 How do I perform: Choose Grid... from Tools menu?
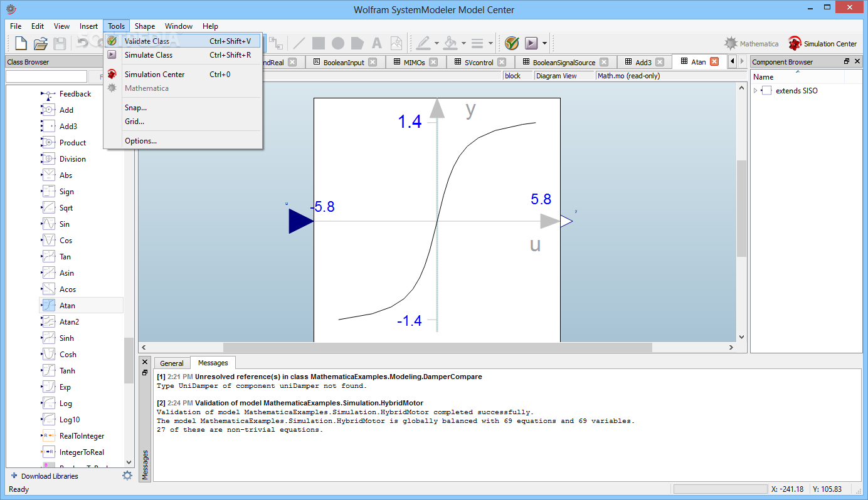[x=183, y=122]
